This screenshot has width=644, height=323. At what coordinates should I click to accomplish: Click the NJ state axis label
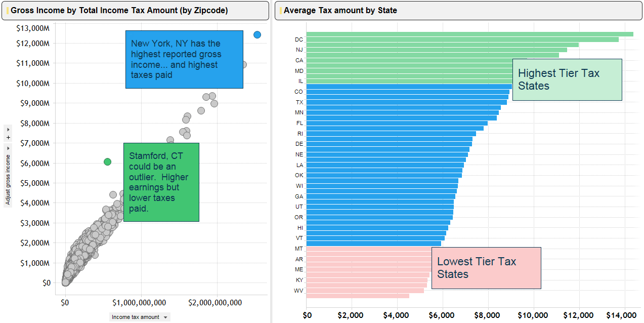299,50
